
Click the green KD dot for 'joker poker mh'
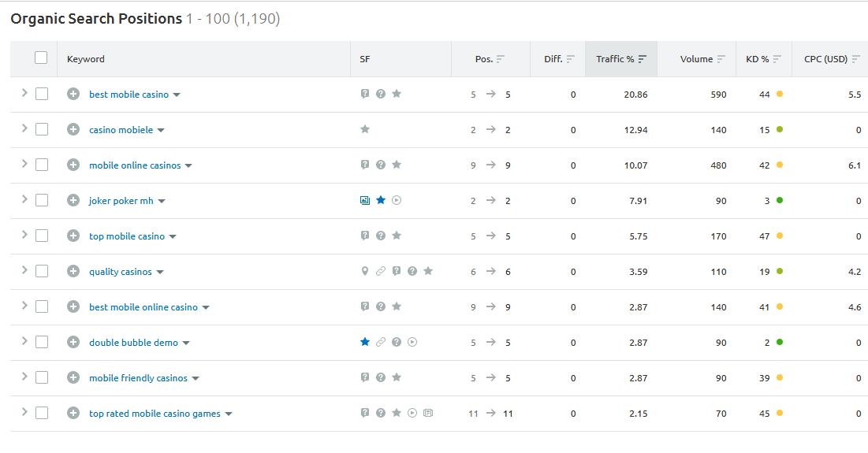[x=780, y=201]
